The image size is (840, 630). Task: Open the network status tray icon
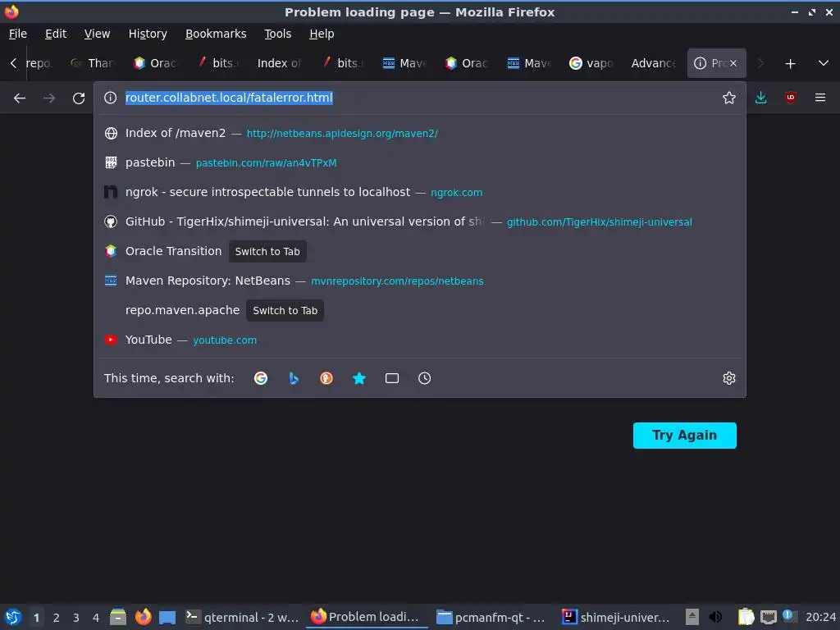coord(769,617)
